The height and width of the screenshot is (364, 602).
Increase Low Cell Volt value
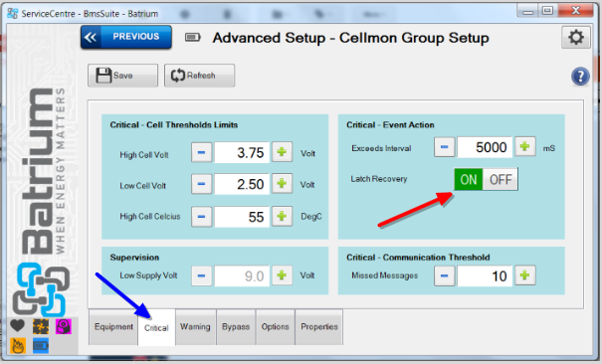282,183
